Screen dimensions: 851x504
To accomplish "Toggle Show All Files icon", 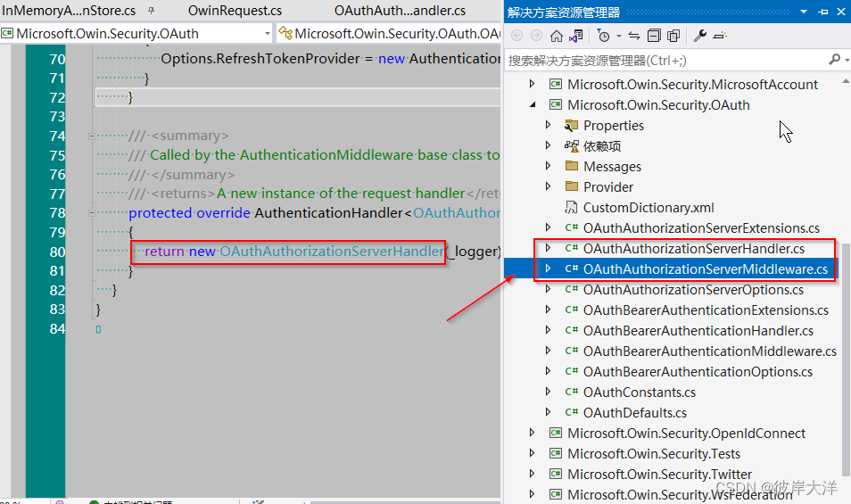I will click(673, 36).
